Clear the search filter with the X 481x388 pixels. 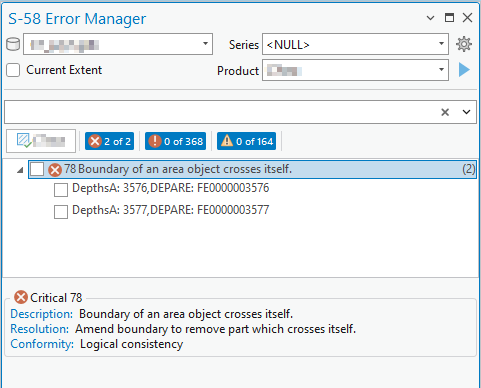(445, 112)
